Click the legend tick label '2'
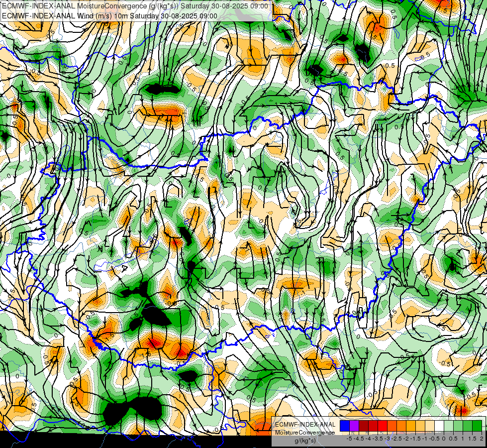Viewport: 487px width, 448px height. 482,439
